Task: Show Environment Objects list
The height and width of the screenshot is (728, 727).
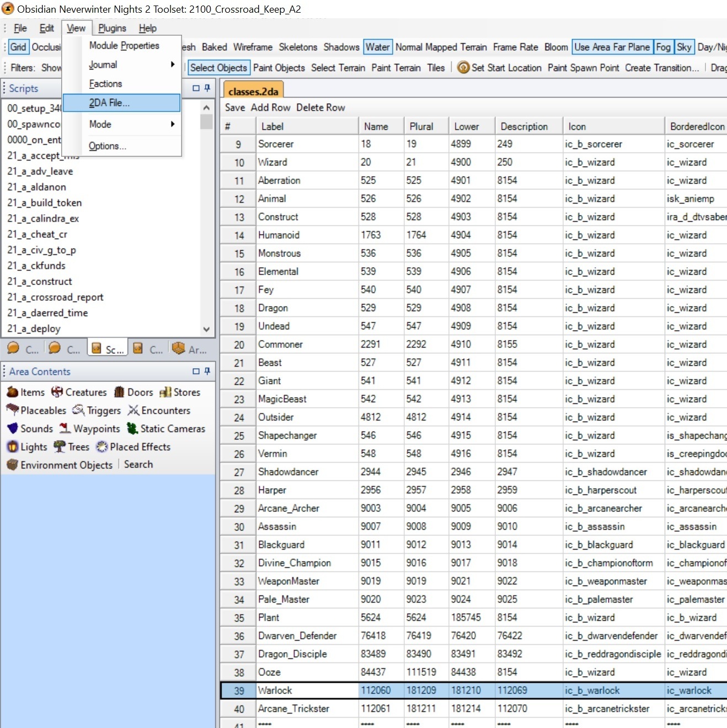Action: tap(60, 465)
